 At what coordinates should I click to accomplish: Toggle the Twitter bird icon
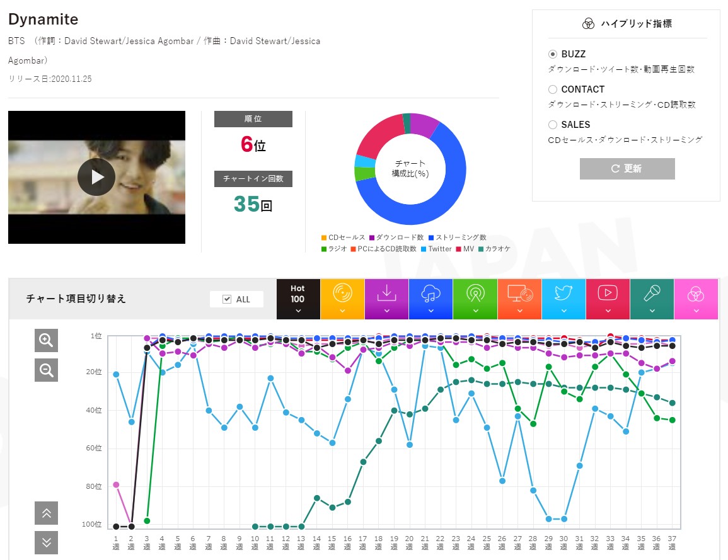pyautogui.click(x=563, y=299)
